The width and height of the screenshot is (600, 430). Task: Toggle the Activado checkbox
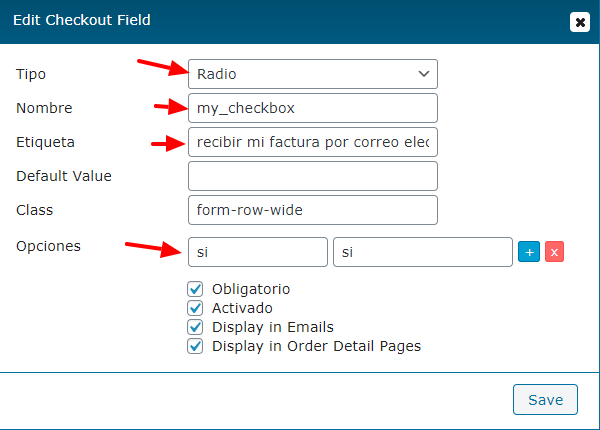195,308
